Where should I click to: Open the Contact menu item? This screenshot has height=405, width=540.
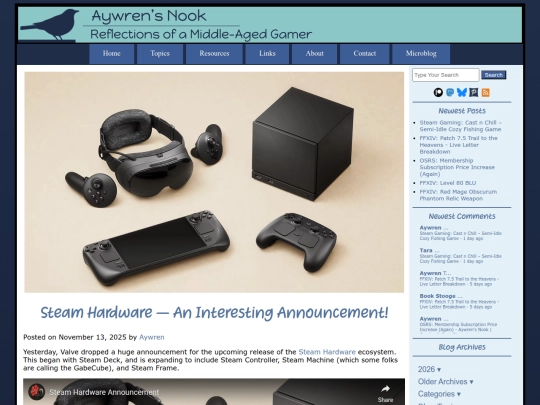point(364,54)
